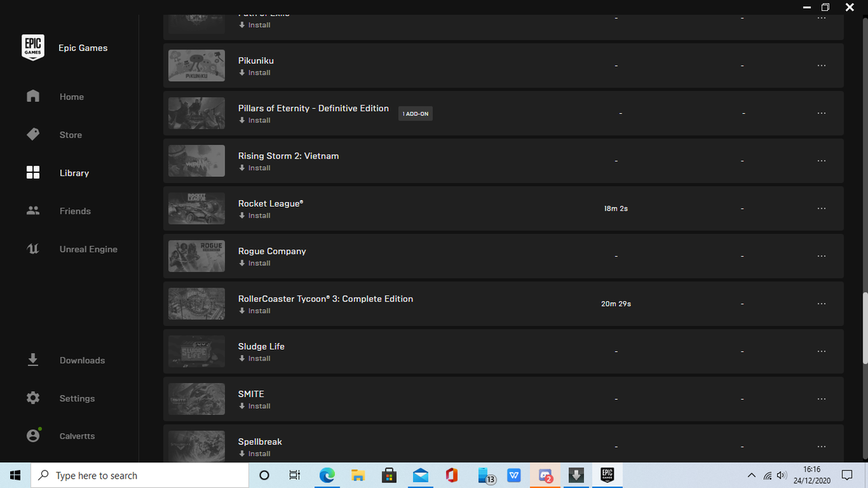
Task: Click the network Wi-Fi tray icon
Action: (768, 475)
